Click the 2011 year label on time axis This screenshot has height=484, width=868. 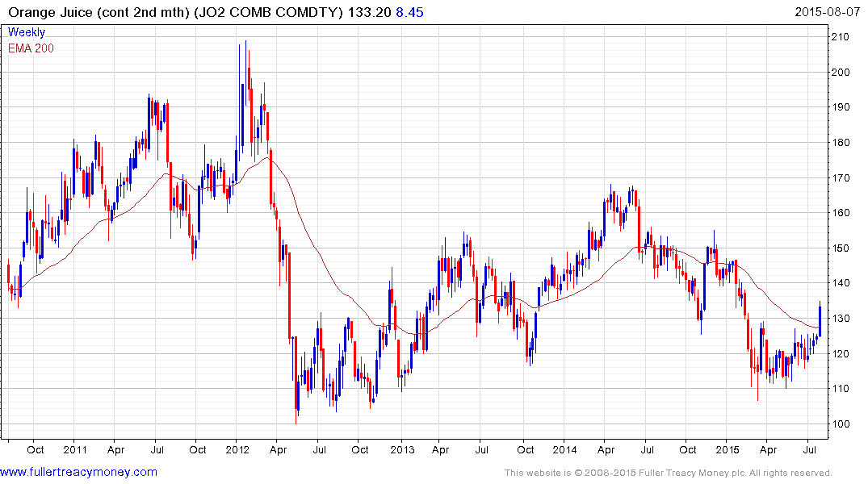[x=75, y=449]
